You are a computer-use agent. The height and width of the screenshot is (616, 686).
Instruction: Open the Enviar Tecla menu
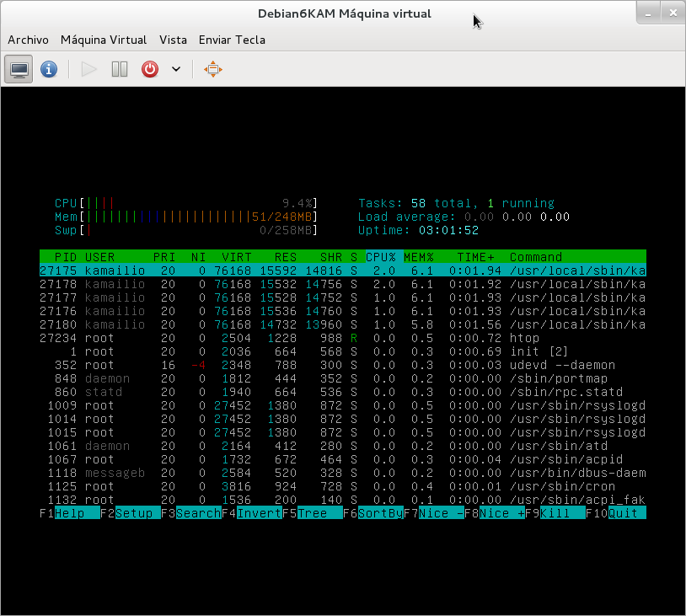[232, 40]
